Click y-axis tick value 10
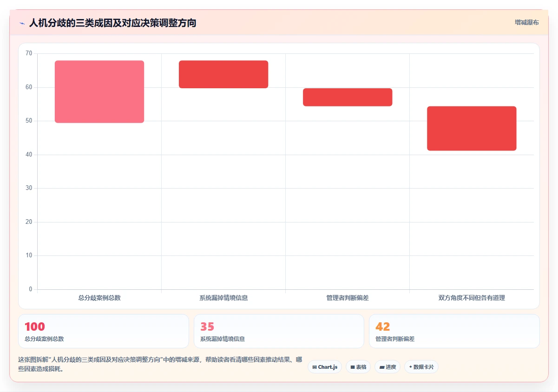The image size is (558, 392). pyautogui.click(x=29, y=255)
